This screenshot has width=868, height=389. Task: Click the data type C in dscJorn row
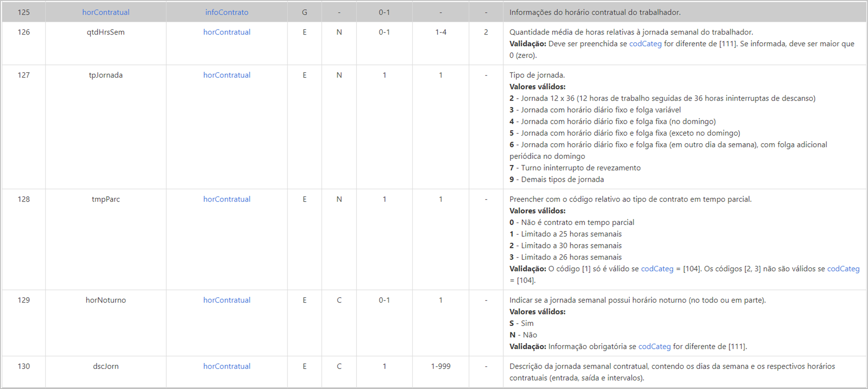[339, 366]
